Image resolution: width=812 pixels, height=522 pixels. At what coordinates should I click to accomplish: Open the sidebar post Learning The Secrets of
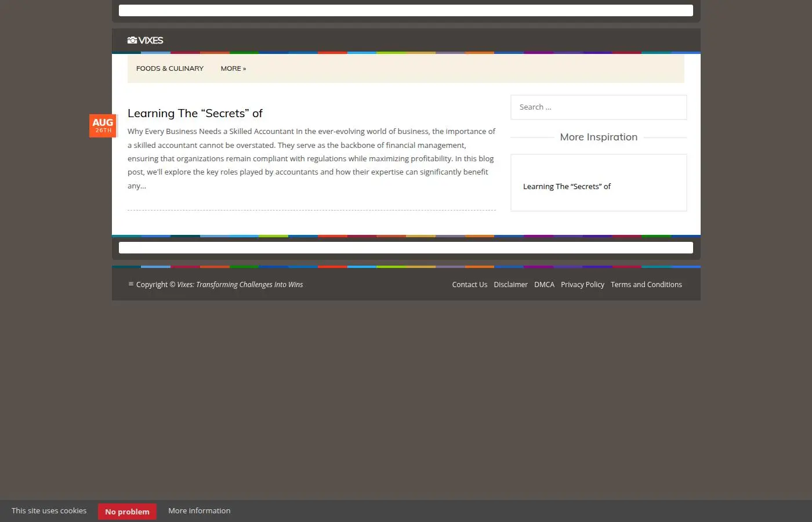point(567,186)
